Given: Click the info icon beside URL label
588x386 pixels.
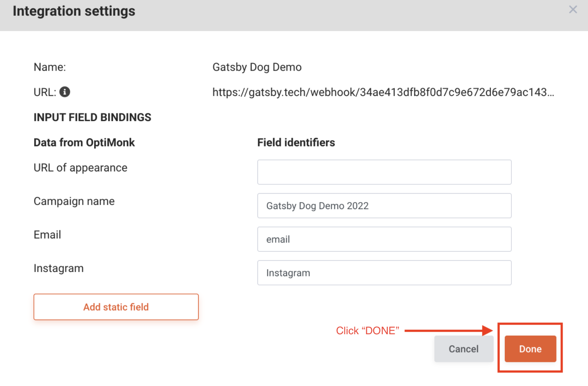Looking at the screenshot, I should tap(65, 92).
